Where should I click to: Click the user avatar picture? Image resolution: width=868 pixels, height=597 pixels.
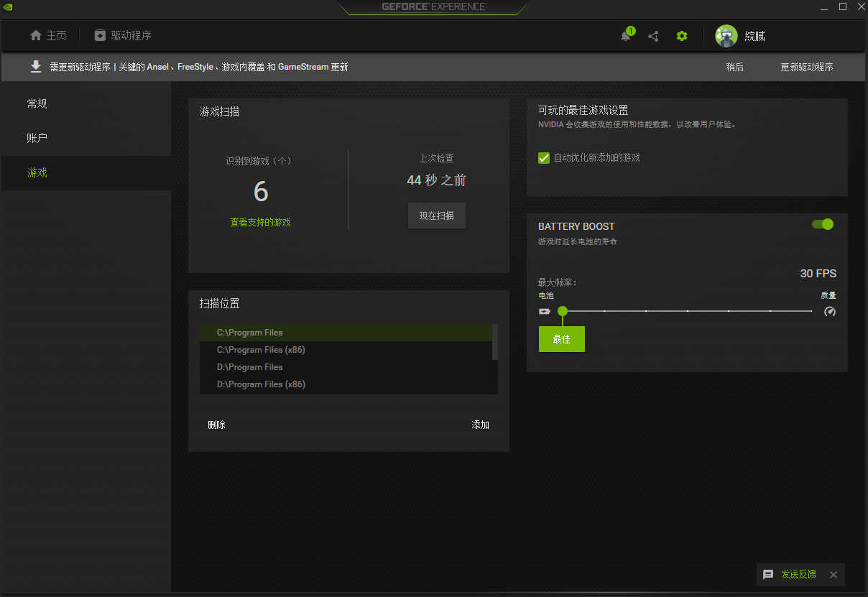point(726,36)
